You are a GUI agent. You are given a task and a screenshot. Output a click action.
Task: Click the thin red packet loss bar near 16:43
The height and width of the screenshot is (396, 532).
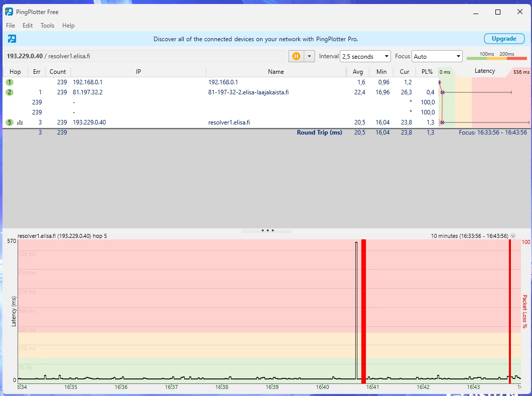(509, 311)
